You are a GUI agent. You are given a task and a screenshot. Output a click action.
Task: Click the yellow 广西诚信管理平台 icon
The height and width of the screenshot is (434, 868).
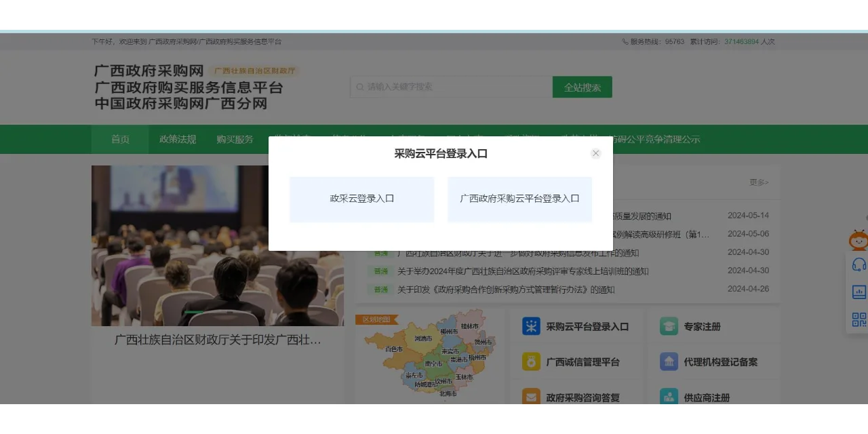point(533,361)
